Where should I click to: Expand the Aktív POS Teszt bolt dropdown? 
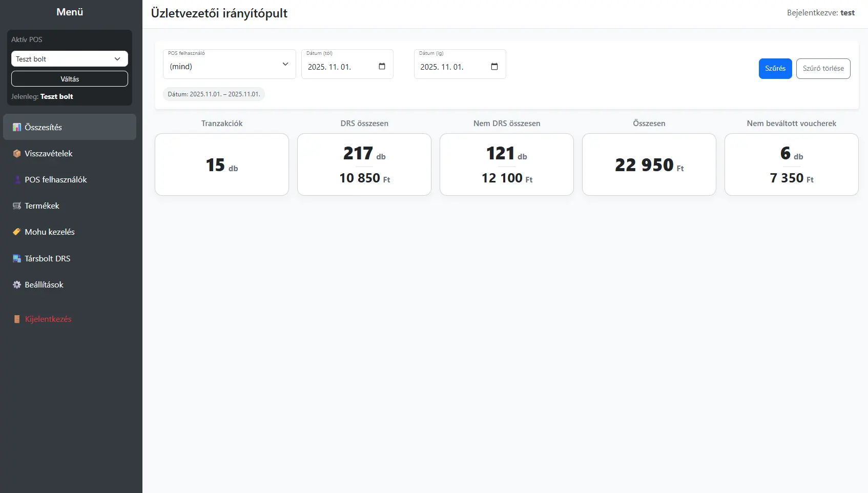click(x=70, y=59)
